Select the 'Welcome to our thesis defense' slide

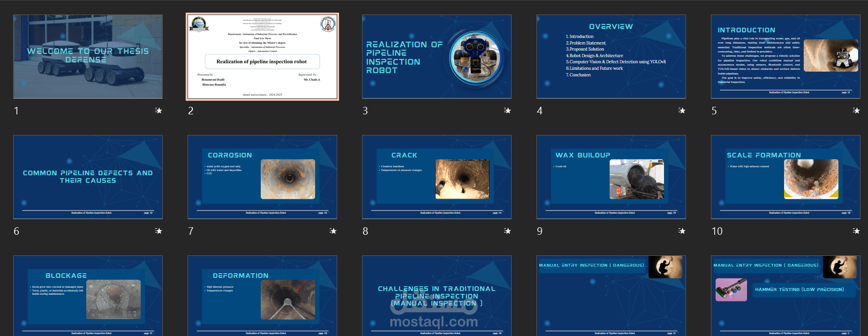tap(88, 57)
